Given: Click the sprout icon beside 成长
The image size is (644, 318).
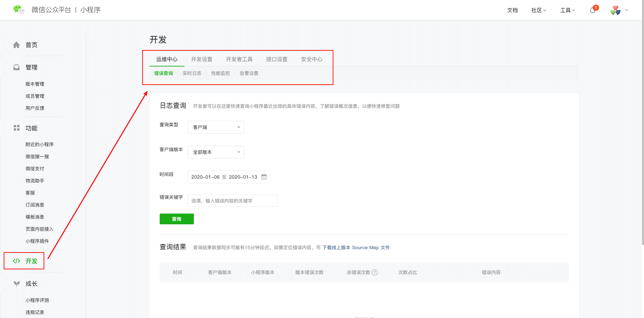Looking at the screenshot, I should click(x=16, y=284).
